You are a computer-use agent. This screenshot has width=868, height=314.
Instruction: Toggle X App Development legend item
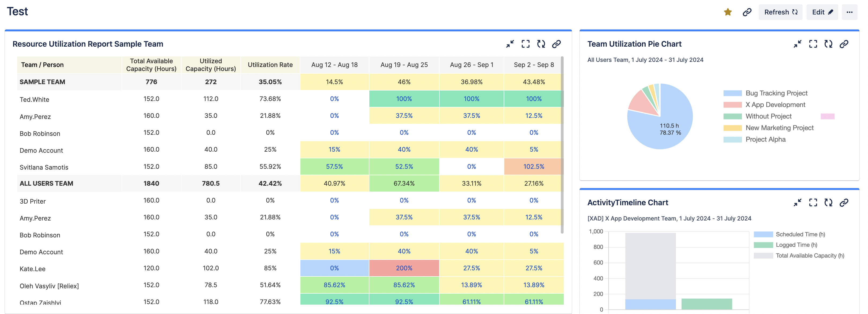pyautogui.click(x=775, y=105)
